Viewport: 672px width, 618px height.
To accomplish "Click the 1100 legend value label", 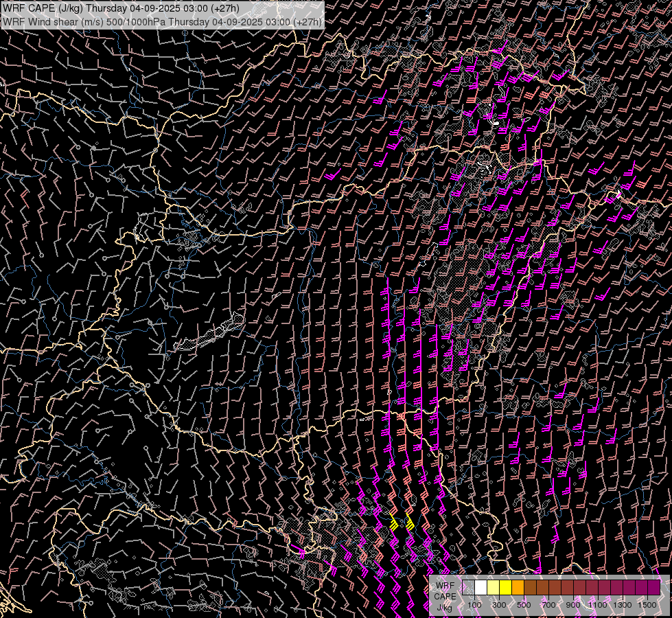I will pos(597,605).
